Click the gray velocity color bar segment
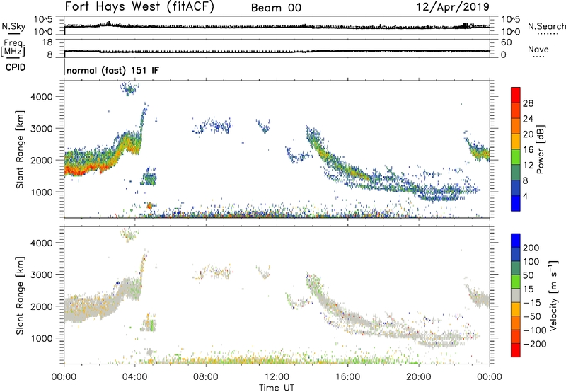This screenshot has height=392, width=566. [x=516, y=295]
